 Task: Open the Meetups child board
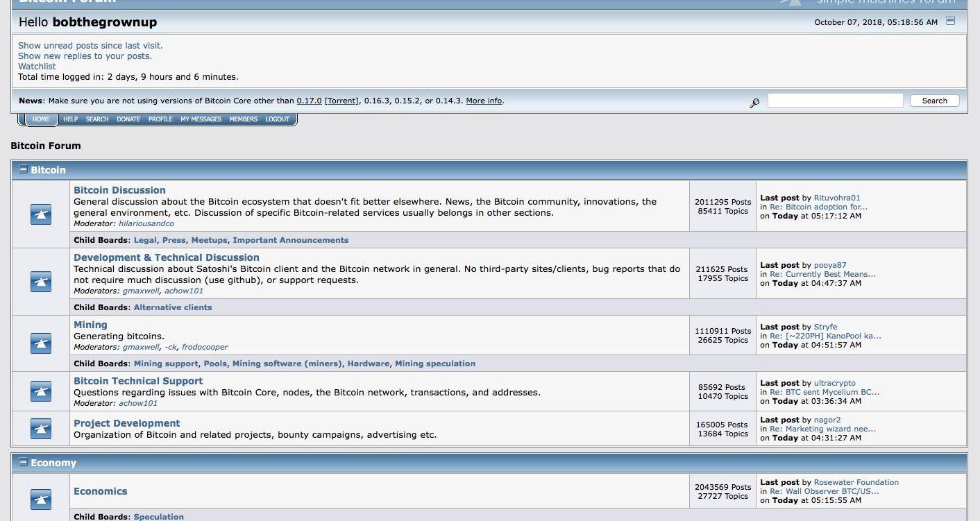209,240
